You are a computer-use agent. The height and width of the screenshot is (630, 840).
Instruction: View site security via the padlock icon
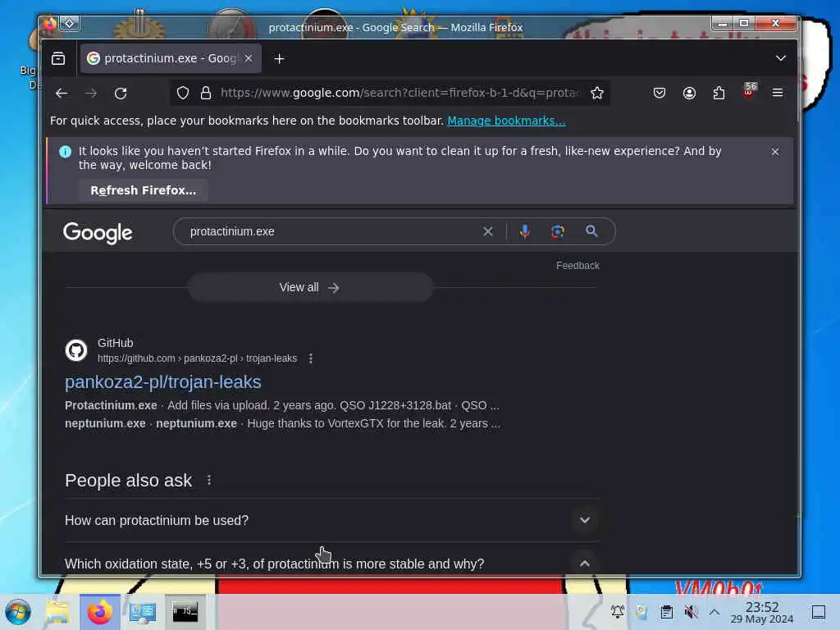click(206, 94)
